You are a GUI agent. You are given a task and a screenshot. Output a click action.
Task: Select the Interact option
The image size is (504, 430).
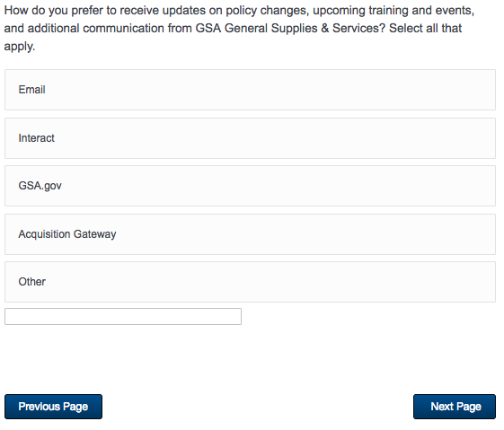(250, 138)
